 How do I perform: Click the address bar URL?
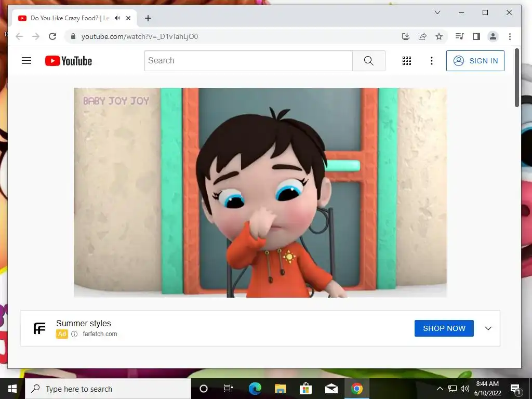coord(139,36)
